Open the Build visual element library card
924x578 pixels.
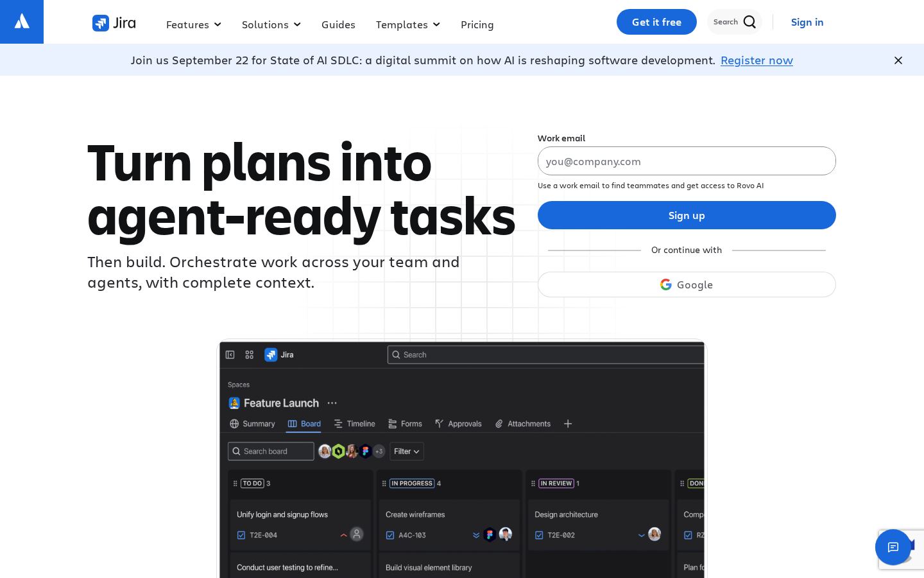[x=449, y=566]
